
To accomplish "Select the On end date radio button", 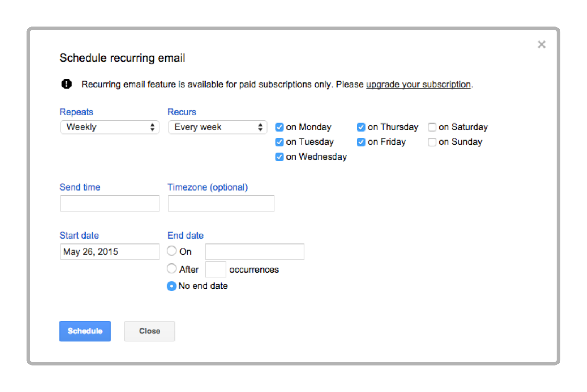I will click(x=171, y=251).
